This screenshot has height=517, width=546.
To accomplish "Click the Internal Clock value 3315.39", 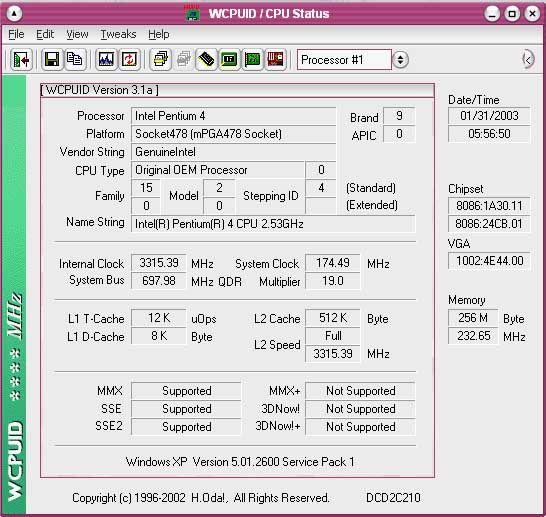I will click(x=159, y=263).
